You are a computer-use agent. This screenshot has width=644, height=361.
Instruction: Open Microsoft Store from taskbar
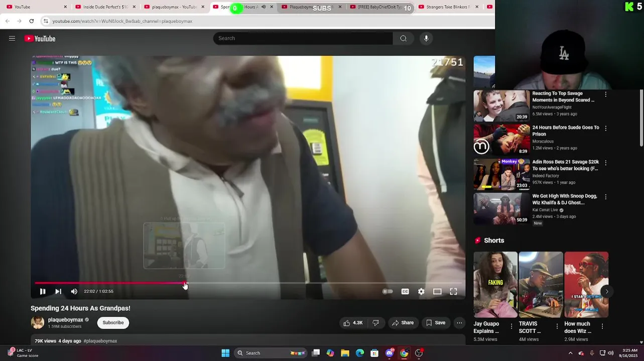[x=374, y=353]
